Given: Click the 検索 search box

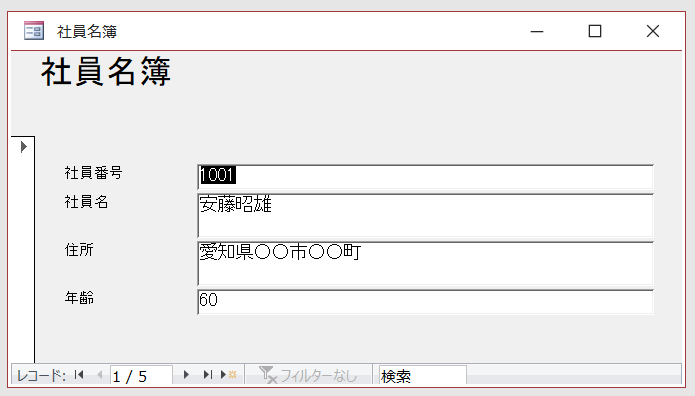Looking at the screenshot, I should [x=422, y=376].
